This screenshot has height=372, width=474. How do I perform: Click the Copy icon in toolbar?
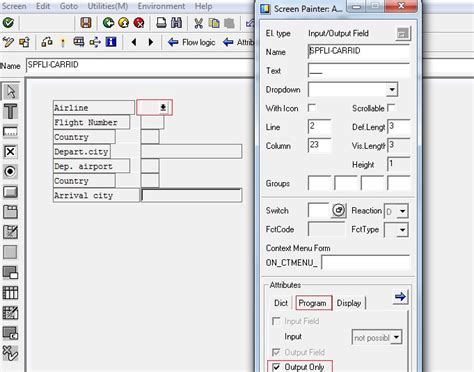(x=214, y=23)
